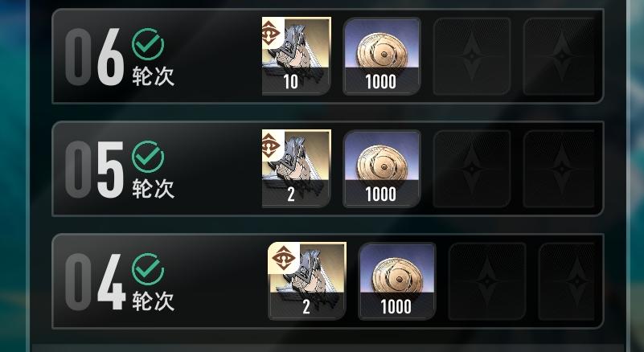This screenshot has height=352, width=644.
Task: Click the last empty reward slot in round 06
Action: 560,56
